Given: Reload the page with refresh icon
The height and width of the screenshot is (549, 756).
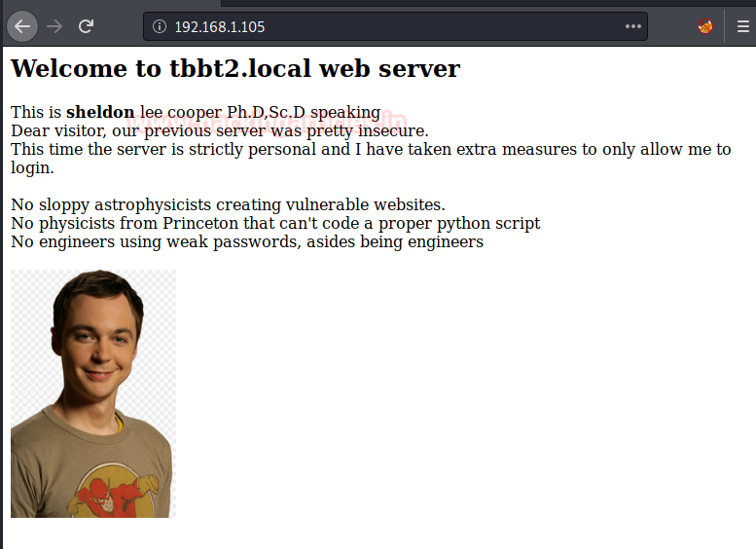Looking at the screenshot, I should [86, 26].
